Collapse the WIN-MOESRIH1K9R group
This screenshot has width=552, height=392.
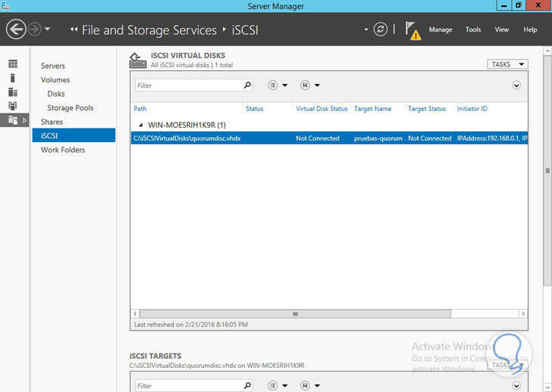click(x=139, y=125)
